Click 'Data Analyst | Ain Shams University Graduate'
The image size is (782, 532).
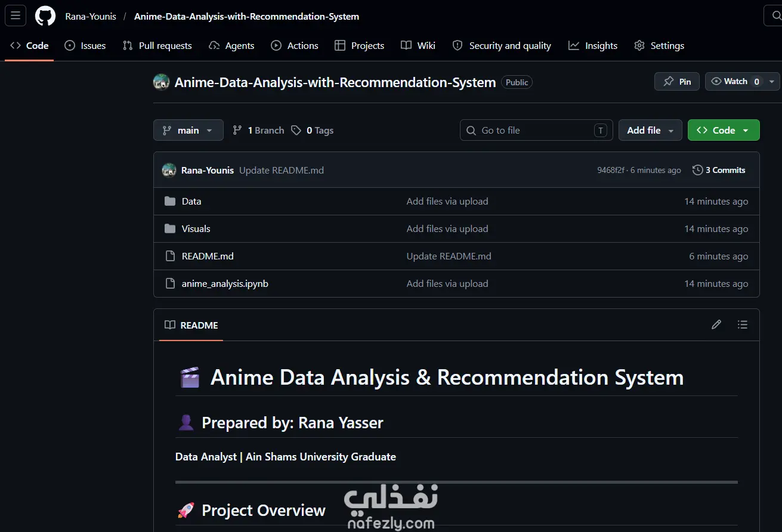point(286,457)
